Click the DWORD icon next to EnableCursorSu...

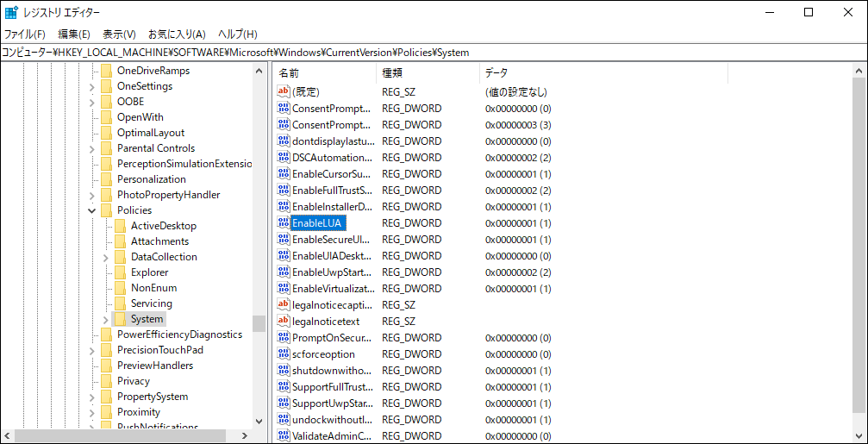coord(284,174)
